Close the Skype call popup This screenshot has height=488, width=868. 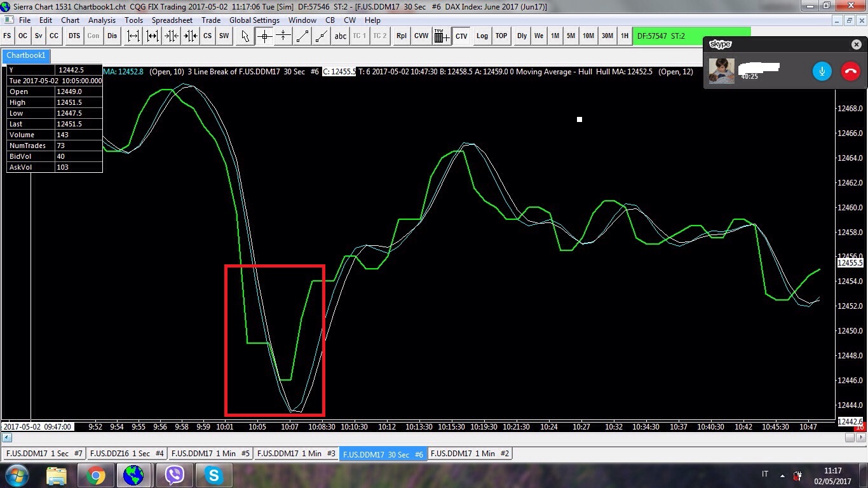coord(857,44)
